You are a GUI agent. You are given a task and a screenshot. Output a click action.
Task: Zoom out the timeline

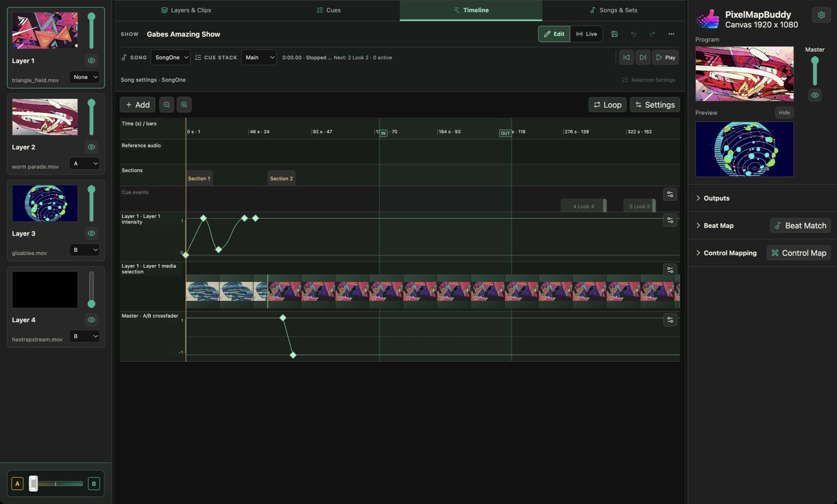click(x=166, y=105)
